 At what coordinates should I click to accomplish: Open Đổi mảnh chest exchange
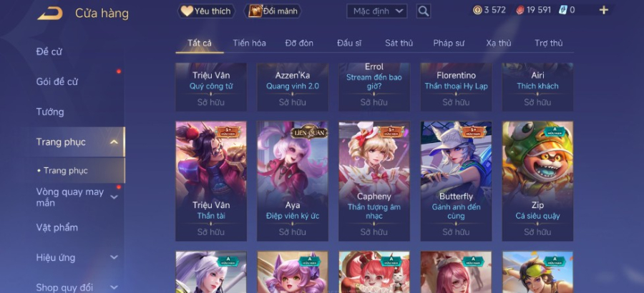pyautogui.click(x=273, y=11)
